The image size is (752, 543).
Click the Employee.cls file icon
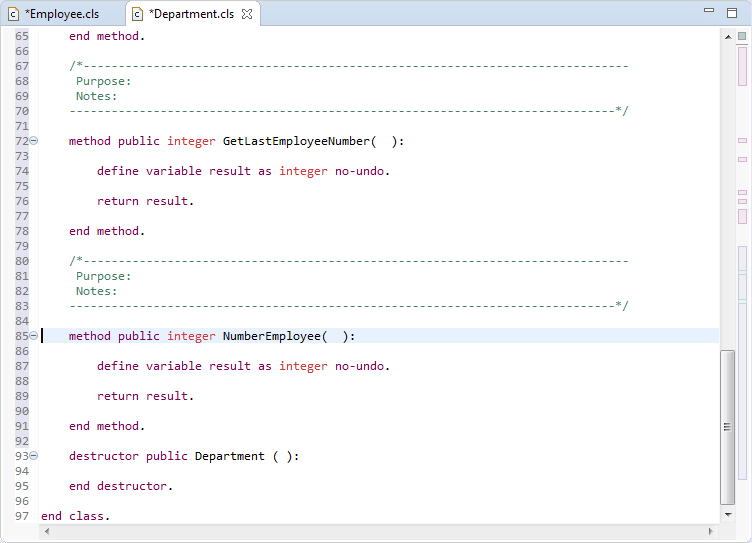point(14,14)
